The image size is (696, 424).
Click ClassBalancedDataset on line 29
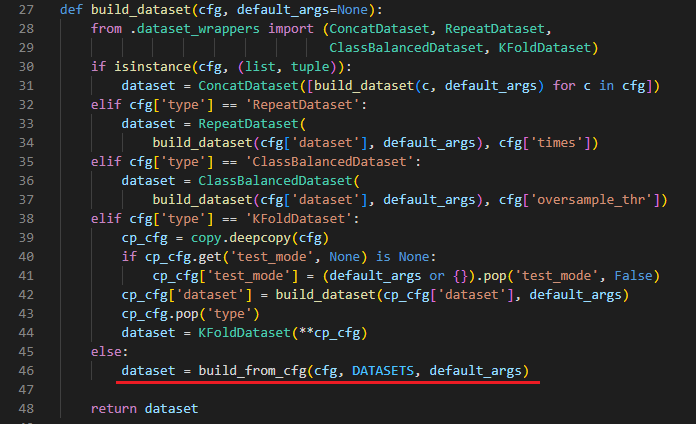click(406, 48)
